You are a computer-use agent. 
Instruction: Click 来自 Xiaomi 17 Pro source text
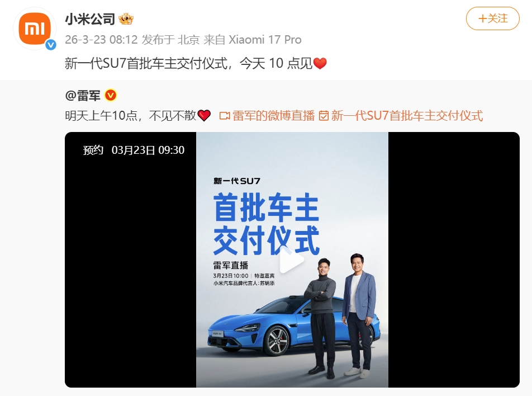253,40
